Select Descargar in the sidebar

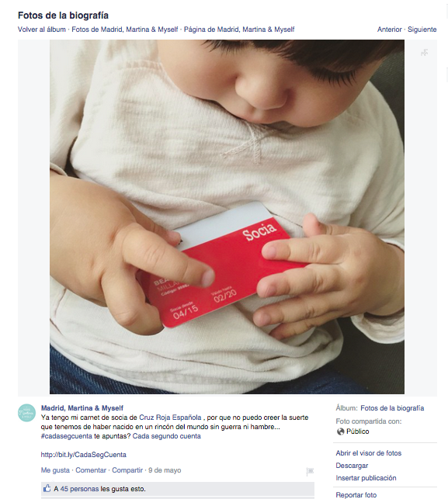[352, 466]
